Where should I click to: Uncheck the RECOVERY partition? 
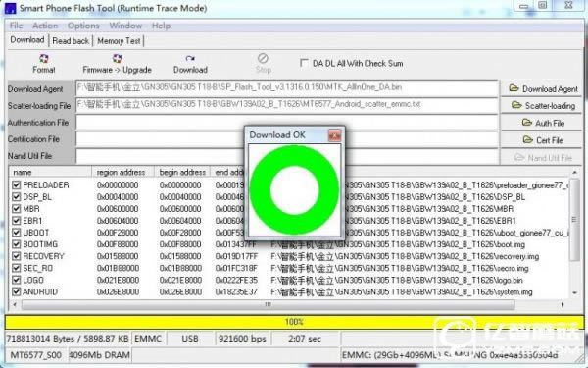pos(16,256)
